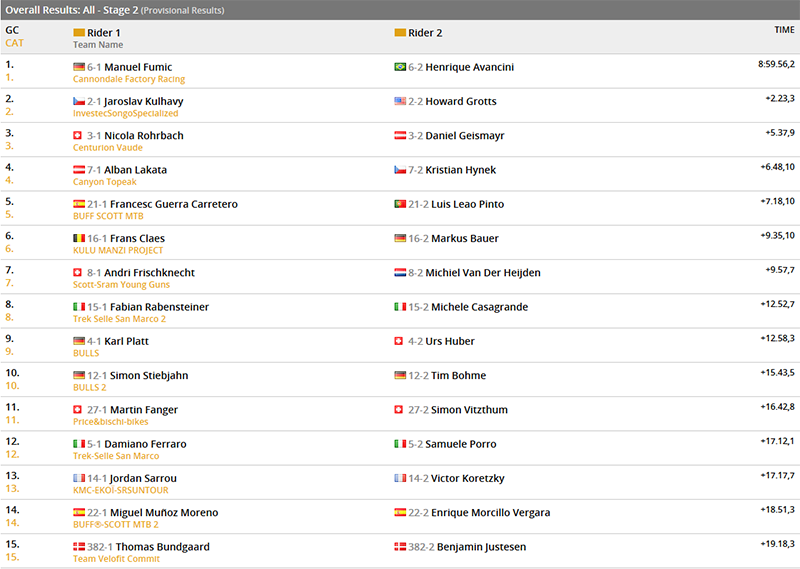Open the Cannondale Factory Racing team link
This screenshot has width=800, height=569.
point(129,79)
